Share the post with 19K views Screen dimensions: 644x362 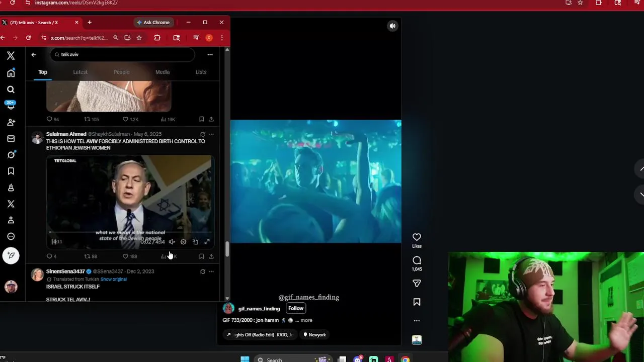click(x=211, y=119)
